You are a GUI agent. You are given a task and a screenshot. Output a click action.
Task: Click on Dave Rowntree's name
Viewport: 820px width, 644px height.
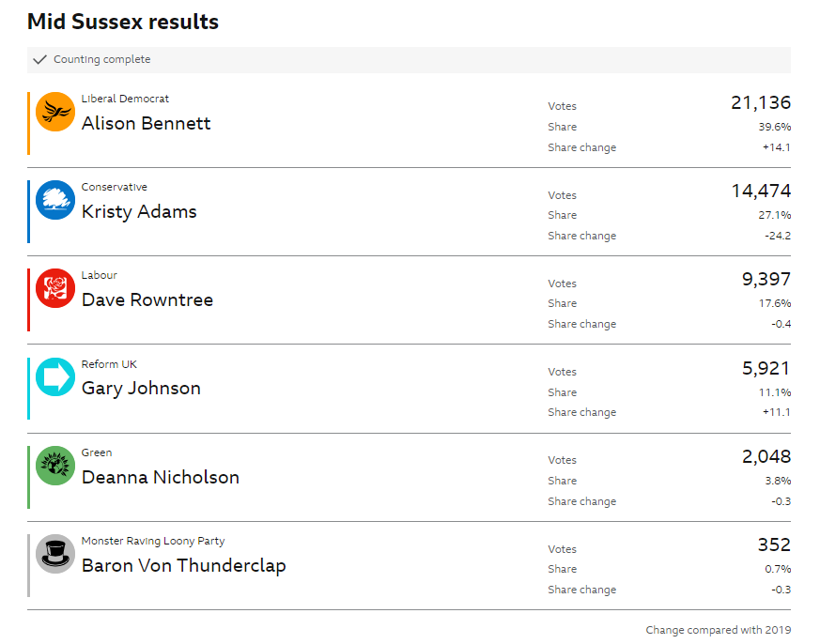pyautogui.click(x=147, y=300)
